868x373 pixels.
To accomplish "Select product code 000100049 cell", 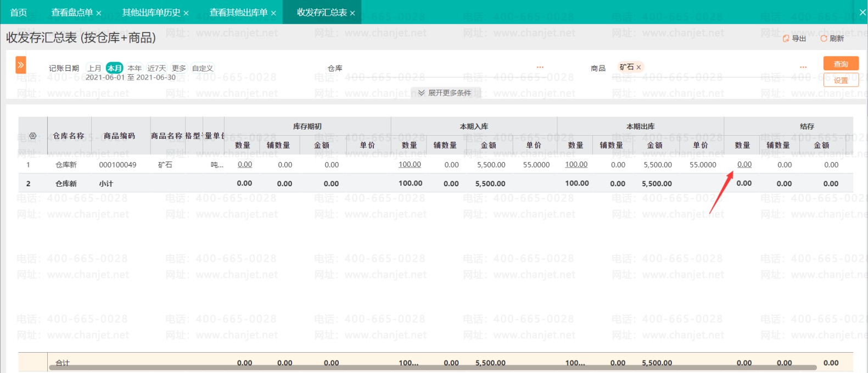I will (x=117, y=165).
